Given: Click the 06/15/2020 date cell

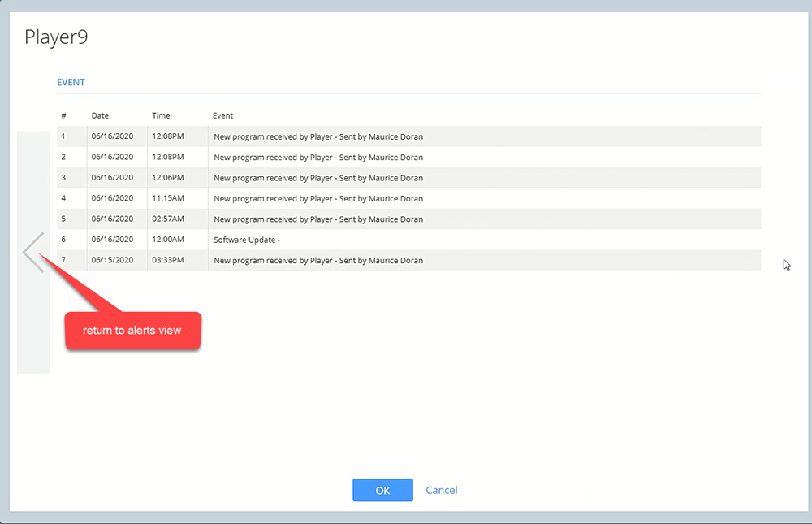Looking at the screenshot, I should point(112,261).
